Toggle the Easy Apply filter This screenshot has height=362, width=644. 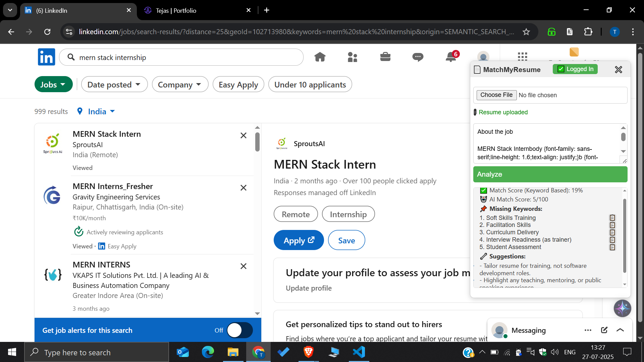(x=238, y=84)
